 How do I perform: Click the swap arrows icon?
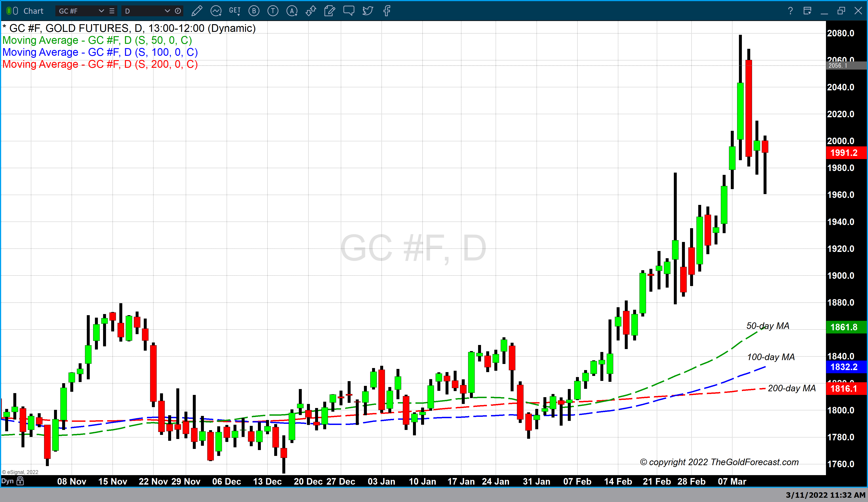311,11
